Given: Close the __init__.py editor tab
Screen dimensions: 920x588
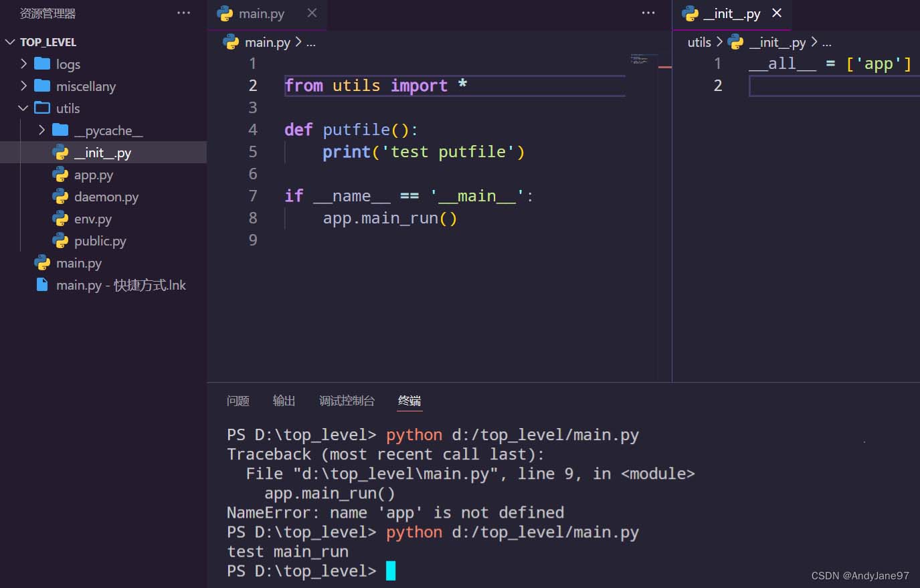Looking at the screenshot, I should [x=777, y=13].
